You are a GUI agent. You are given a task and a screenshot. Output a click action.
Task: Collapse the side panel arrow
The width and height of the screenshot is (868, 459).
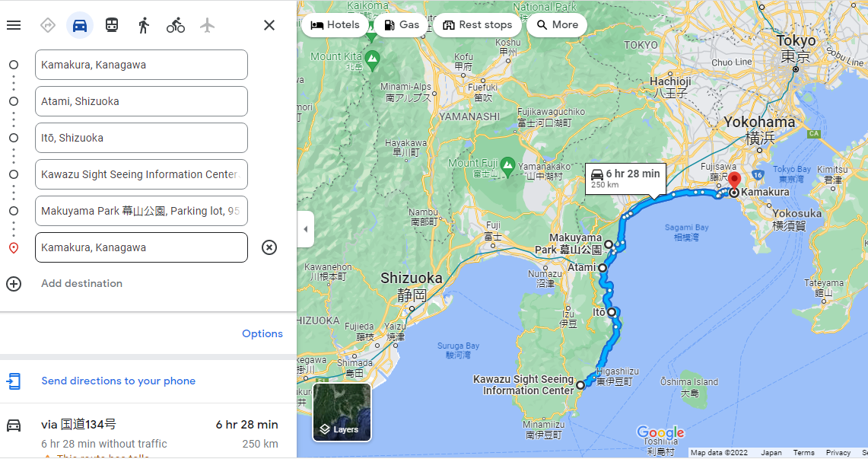(x=306, y=229)
